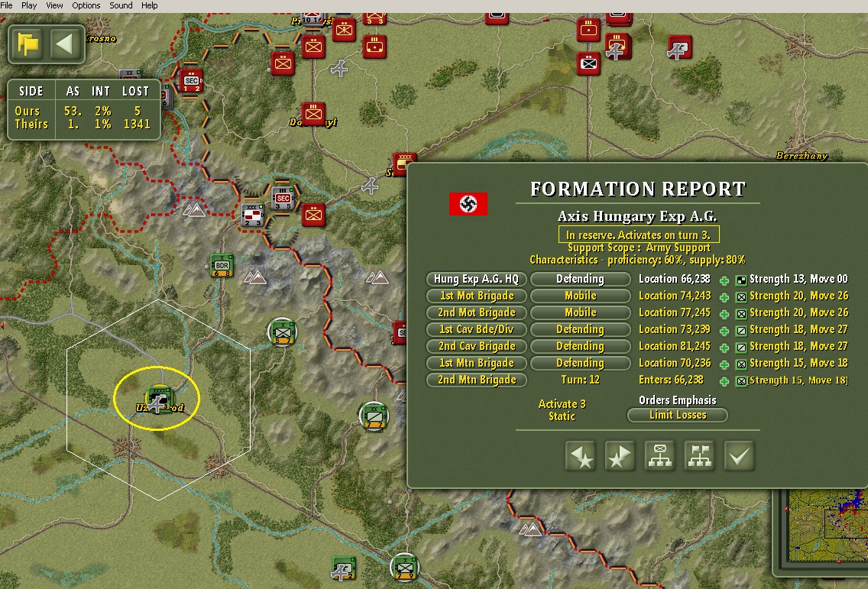Click green plus for 1st Mtn Brigade
The image size is (868, 589).
[724, 365]
